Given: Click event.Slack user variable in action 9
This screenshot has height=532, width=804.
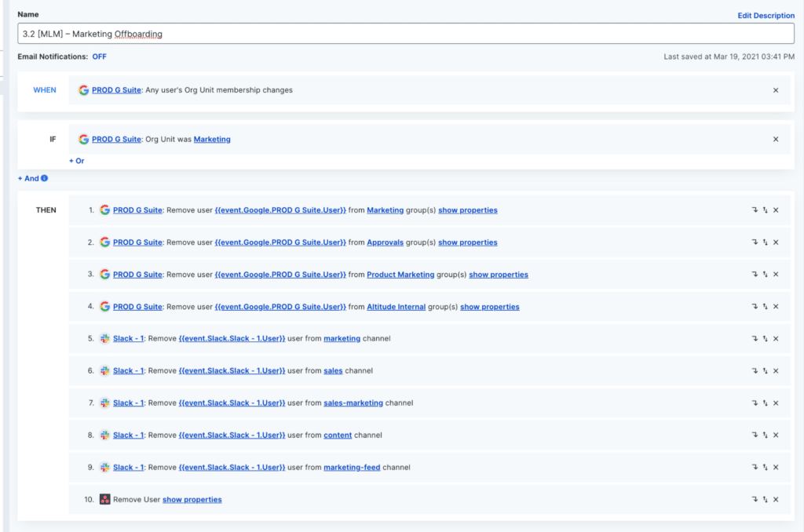Looking at the screenshot, I should [232, 468].
